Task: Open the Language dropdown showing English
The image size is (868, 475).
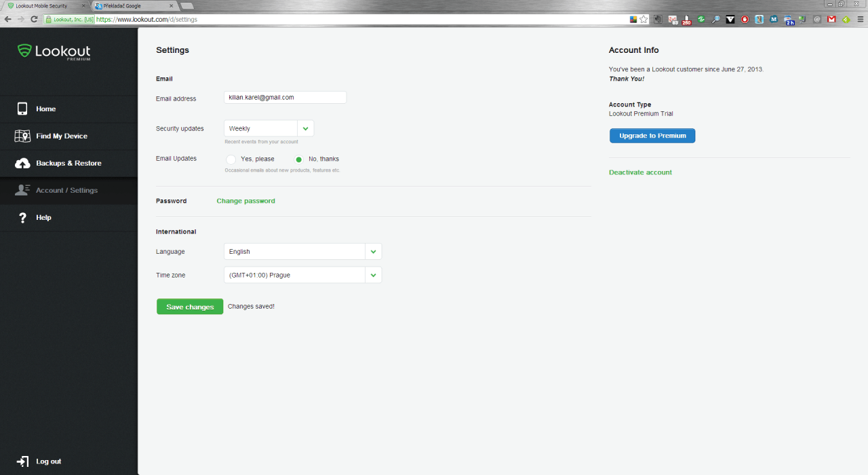Action: pos(302,252)
